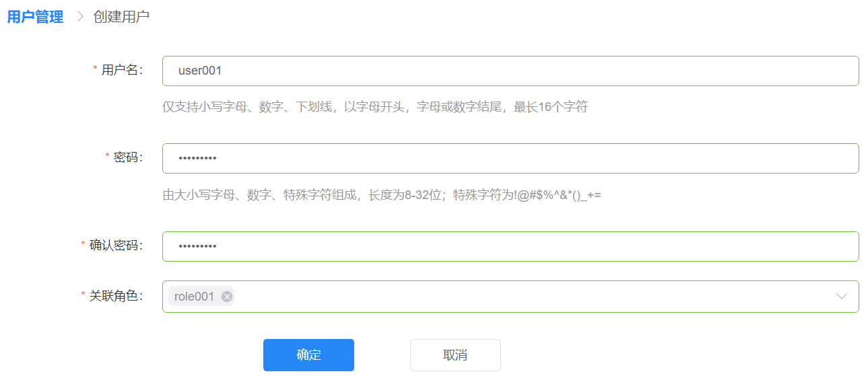Focus the 确认密码 input field
Viewport: 868px width, 380px height.
510,246
